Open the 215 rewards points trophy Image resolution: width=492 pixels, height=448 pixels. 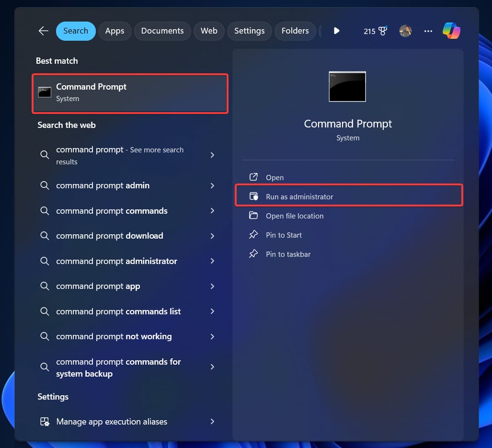click(x=375, y=31)
